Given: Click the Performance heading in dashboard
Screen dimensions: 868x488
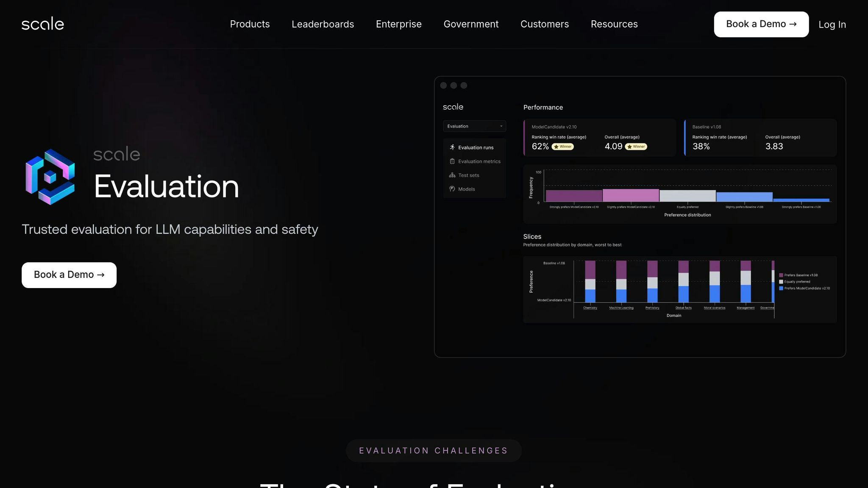Looking at the screenshot, I should 543,108.
